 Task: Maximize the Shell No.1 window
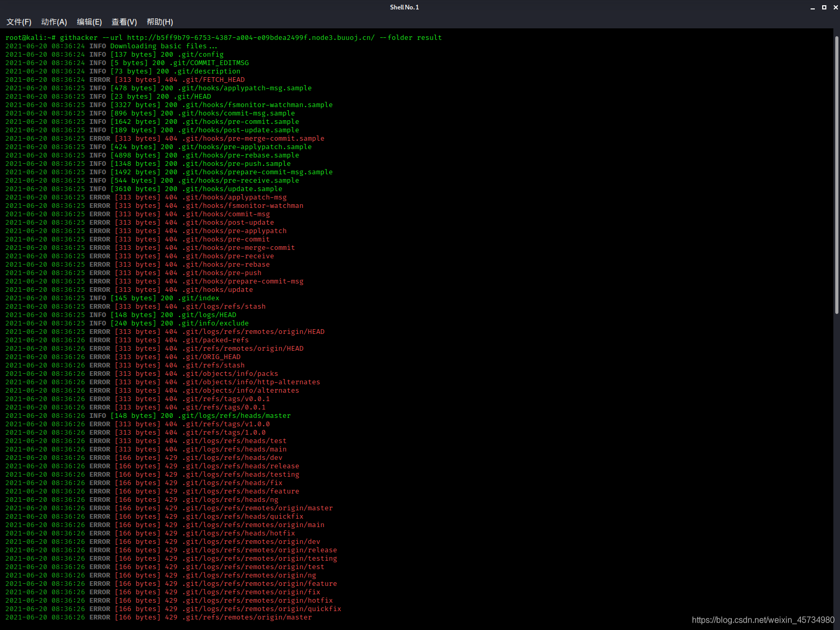[x=824, y=7]
